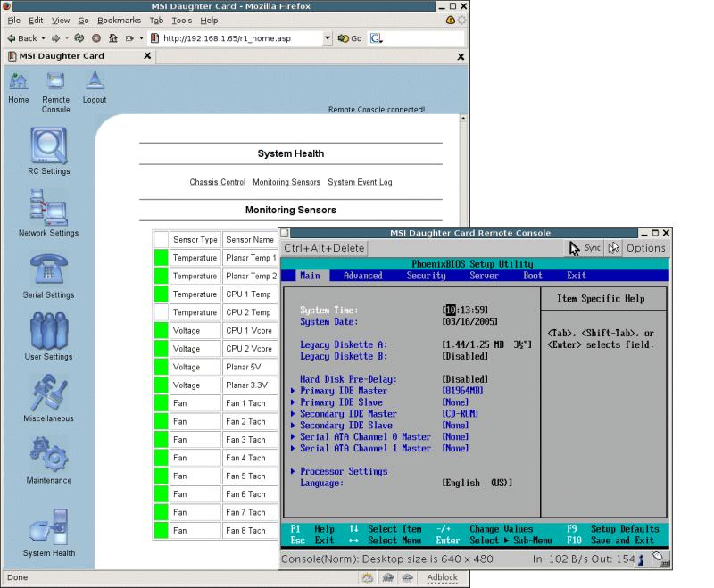Select the System Time hour field

[451, 310]
